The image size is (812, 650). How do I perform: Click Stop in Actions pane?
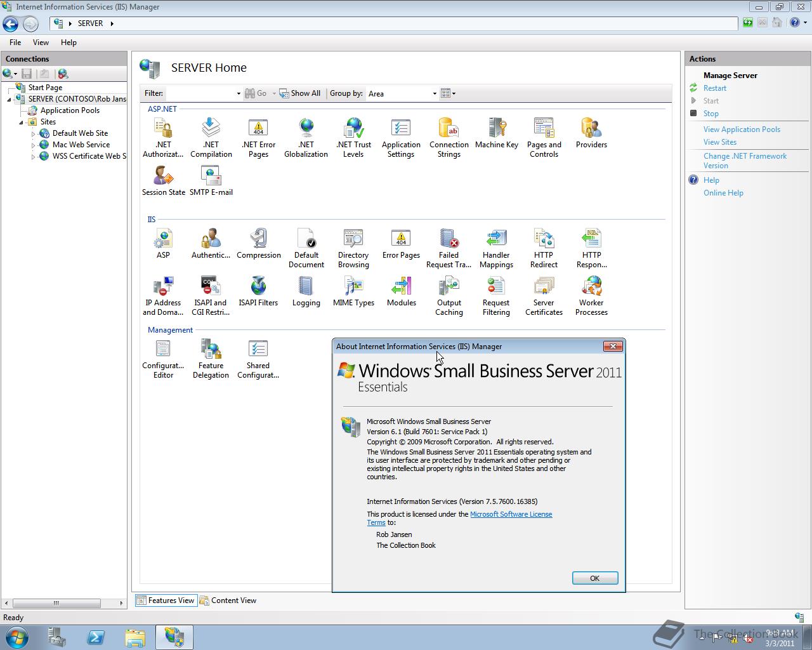tap(710, 114)
